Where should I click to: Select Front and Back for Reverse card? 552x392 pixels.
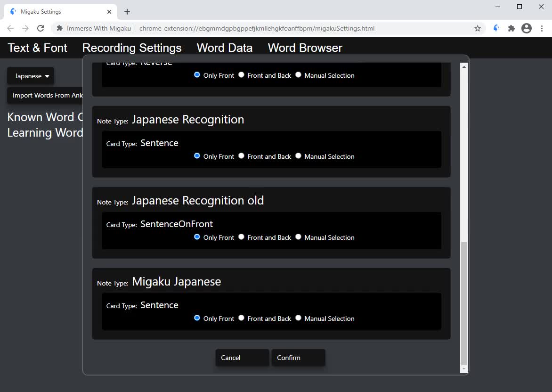click(x=241, y=74)
